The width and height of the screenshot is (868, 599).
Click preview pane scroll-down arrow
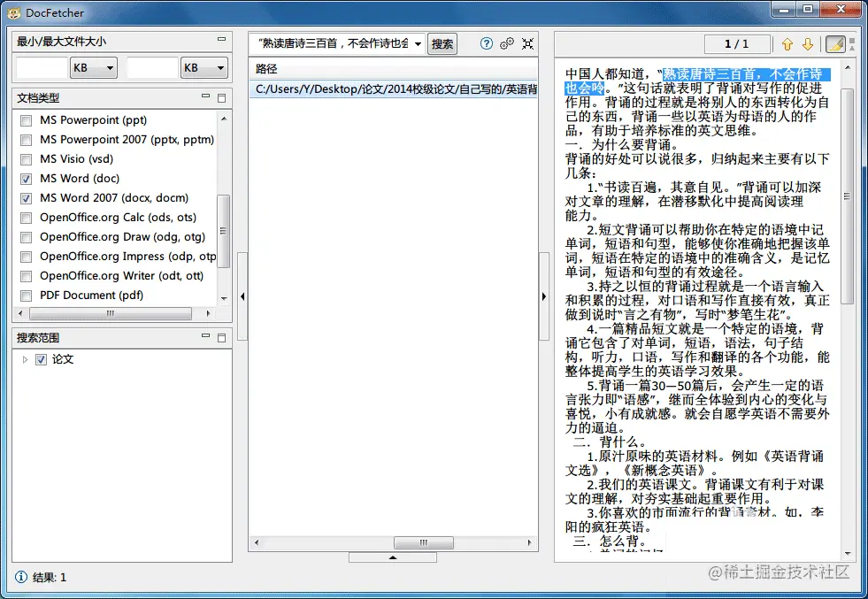click(x=848, y=554)
